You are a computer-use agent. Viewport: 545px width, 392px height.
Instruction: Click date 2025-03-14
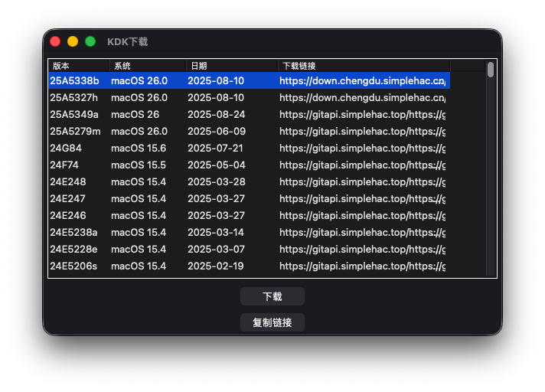tap(216, 233)
